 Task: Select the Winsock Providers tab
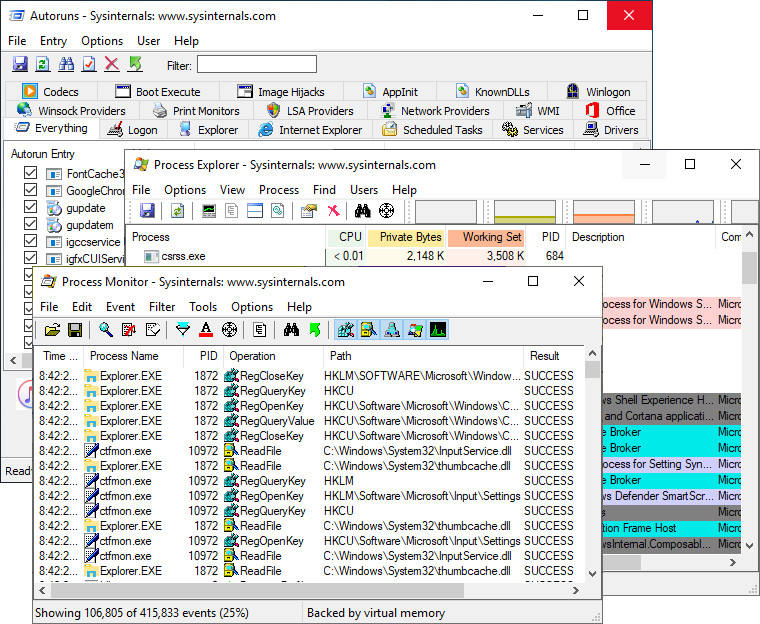click(x=71, y=111)
